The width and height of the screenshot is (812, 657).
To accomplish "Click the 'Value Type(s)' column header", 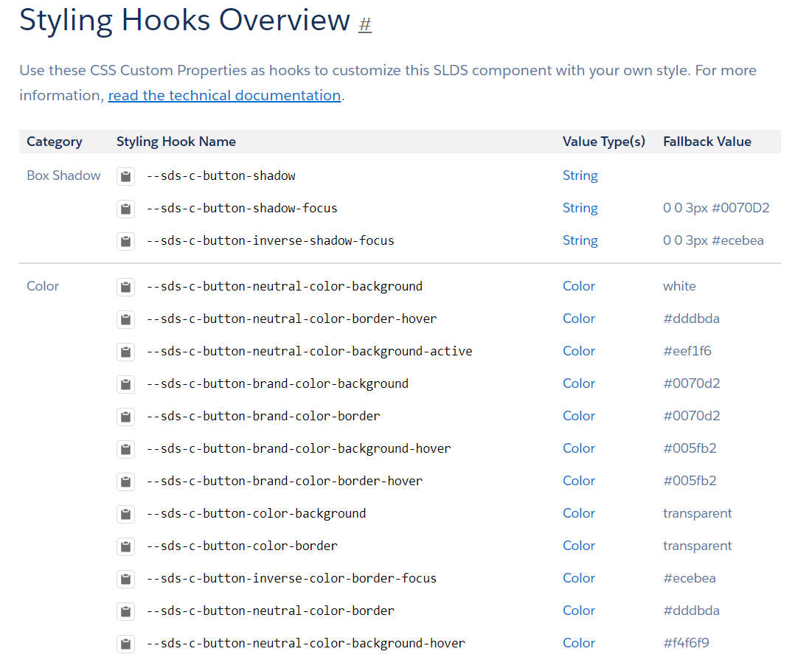I will pyautogui.click(x=604, y=142).
